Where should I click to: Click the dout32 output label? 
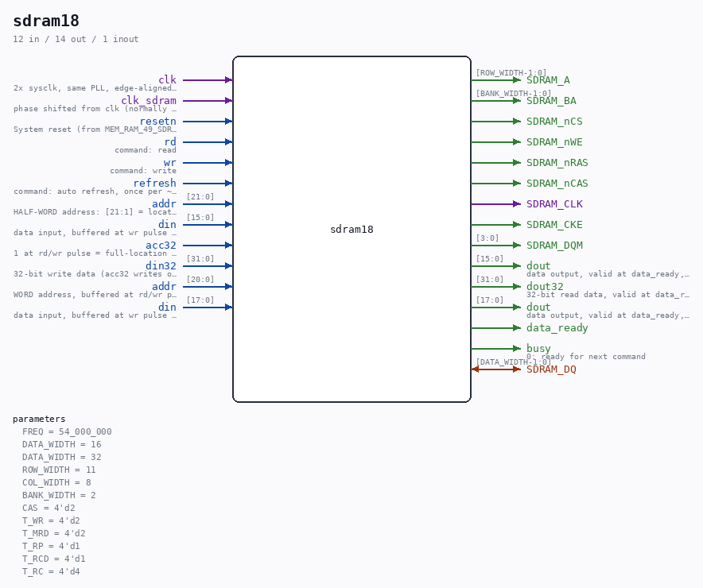point(545,286)
